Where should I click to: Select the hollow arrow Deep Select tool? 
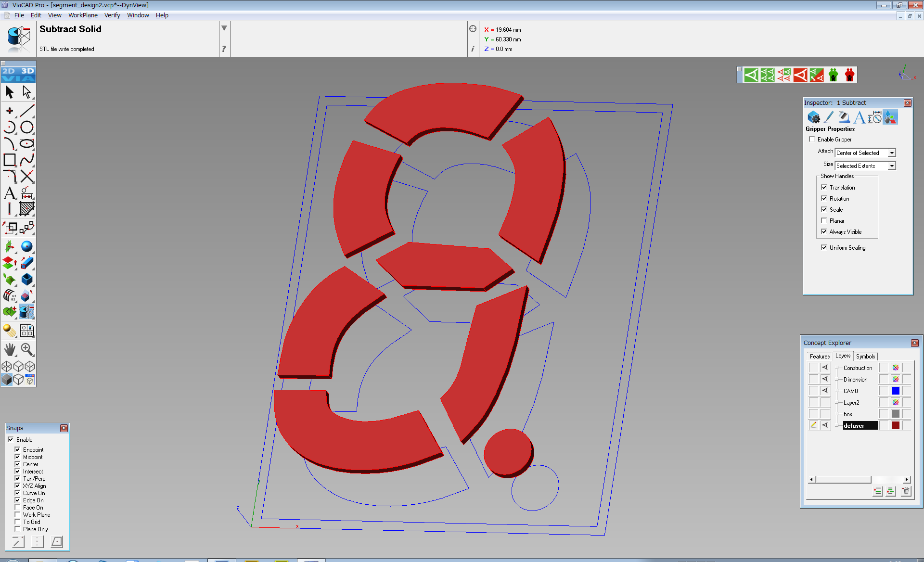pyautogui.click(x=27, y=92)
